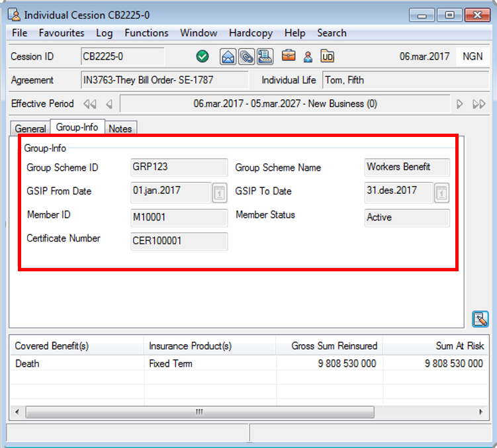497x448 pixels.
Task: Click the green checkmark status icon
Action: [x=203, y=56]
